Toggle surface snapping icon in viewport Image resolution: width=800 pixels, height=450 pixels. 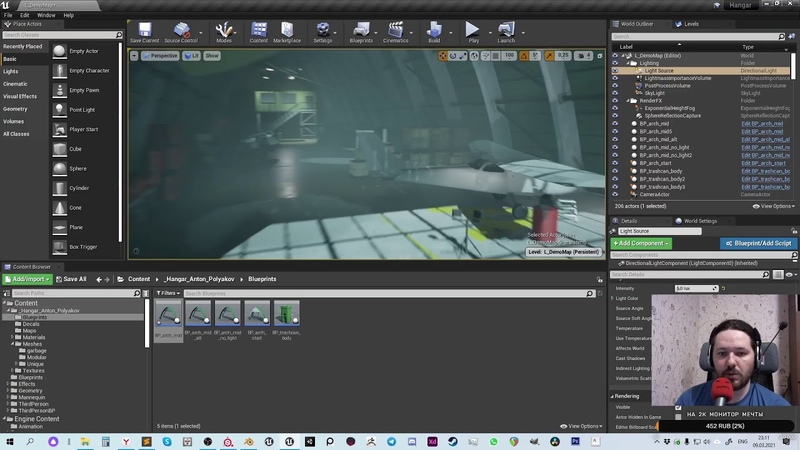point(485,56)
